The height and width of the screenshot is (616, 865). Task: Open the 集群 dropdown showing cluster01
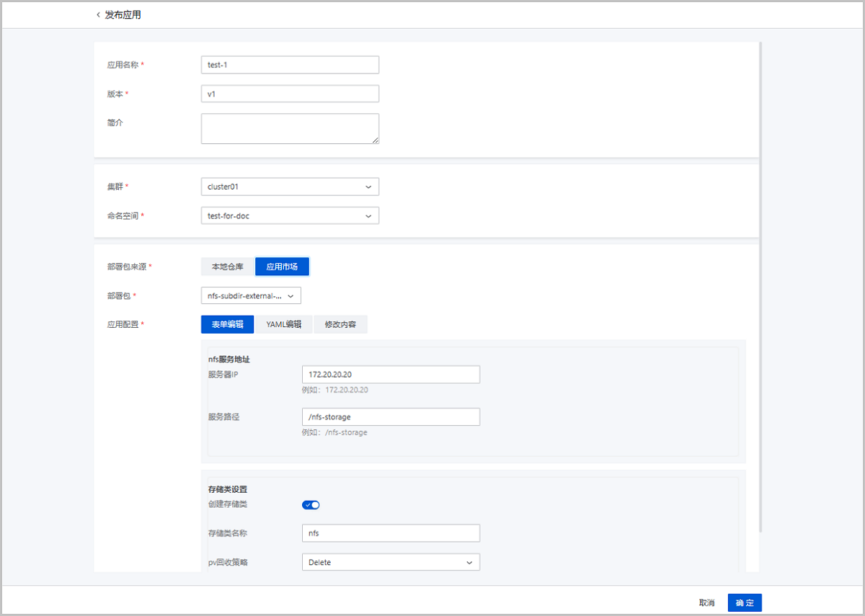pos(290,187)
